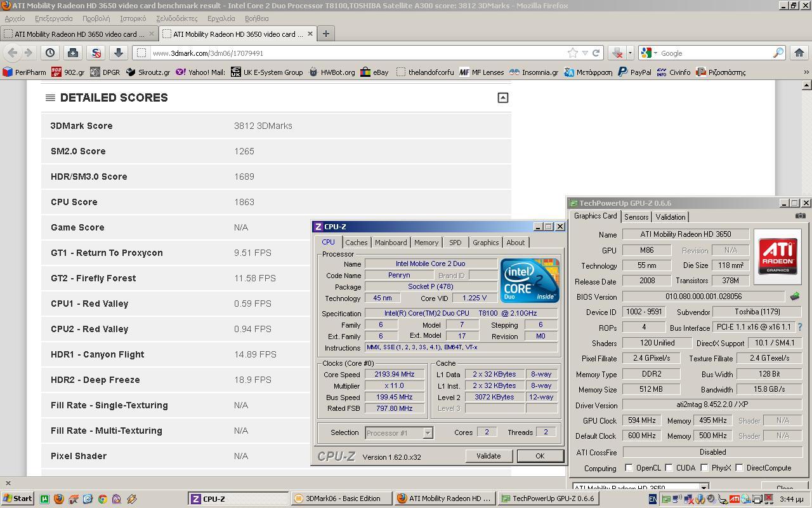This screenshot has width=812, height=508.
Task: Click OK in the CPU-Z window
Action: click(540, 456)
